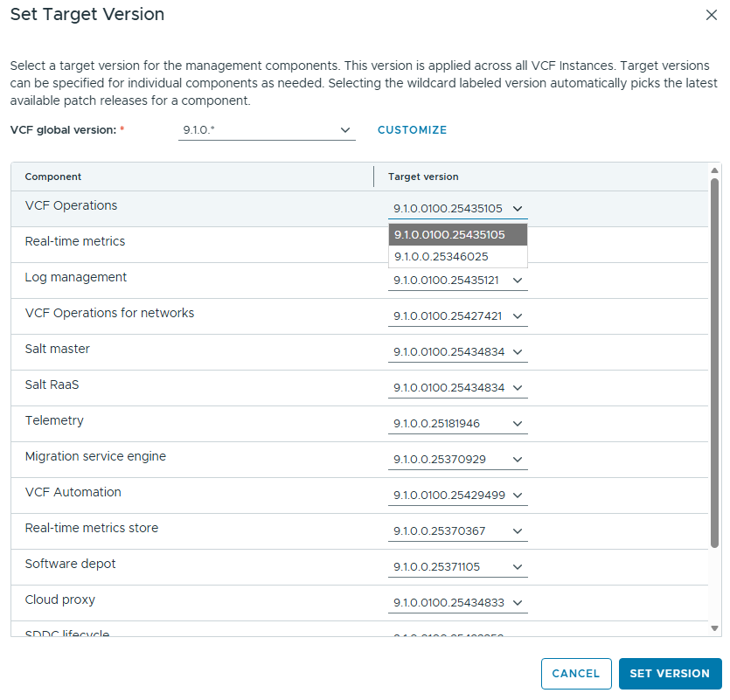Choose version 9.1.0.0100.25435105 from the open list
This screenshot has width=730, height=700.
[x=457, y=234]
